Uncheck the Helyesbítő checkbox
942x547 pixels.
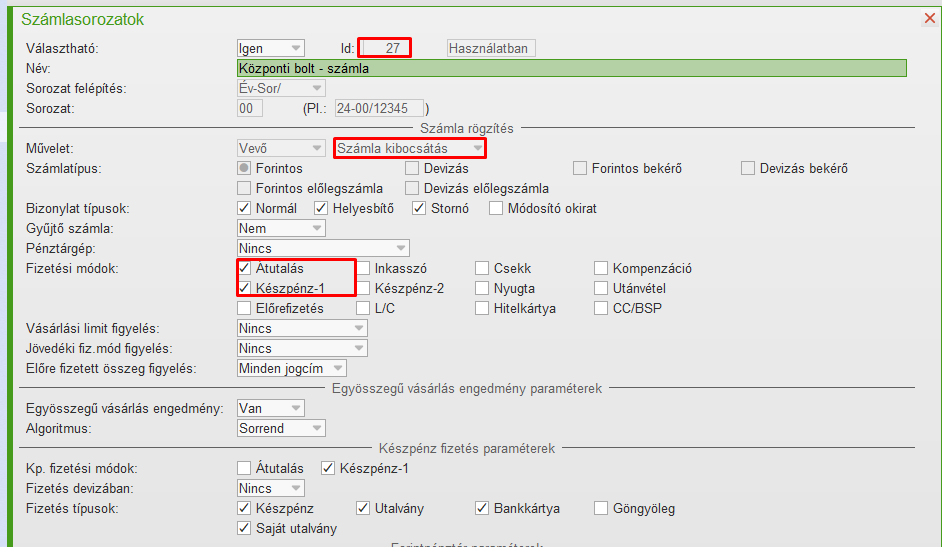pos(321,208)
